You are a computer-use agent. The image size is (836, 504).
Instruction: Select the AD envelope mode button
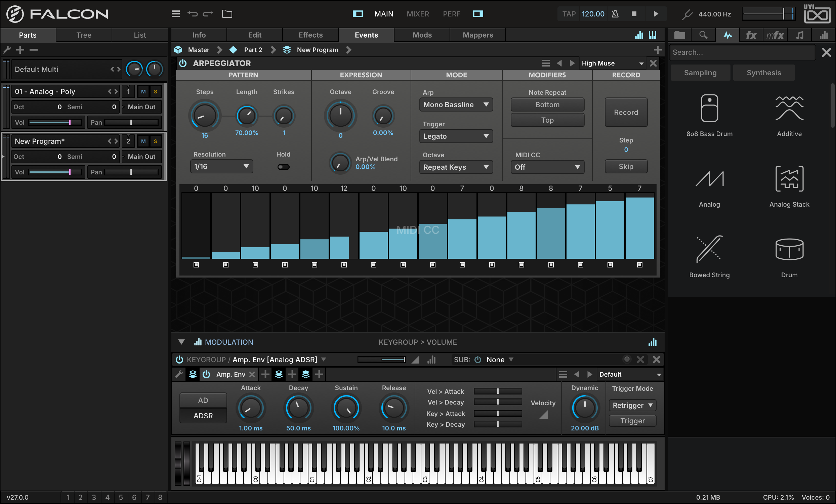point(203,400)
